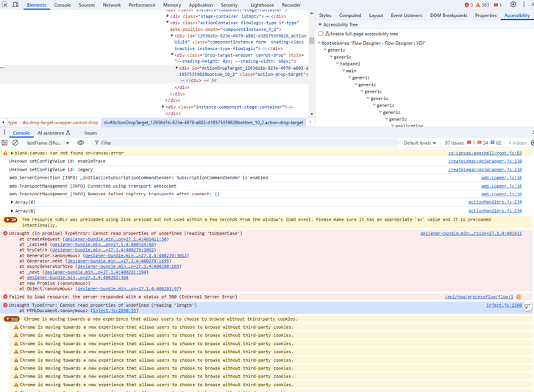This screenshot has height=392, width=534.
Task: Click the '97 Issues:' label in console toolbar
Action: [x=455, y=143]
